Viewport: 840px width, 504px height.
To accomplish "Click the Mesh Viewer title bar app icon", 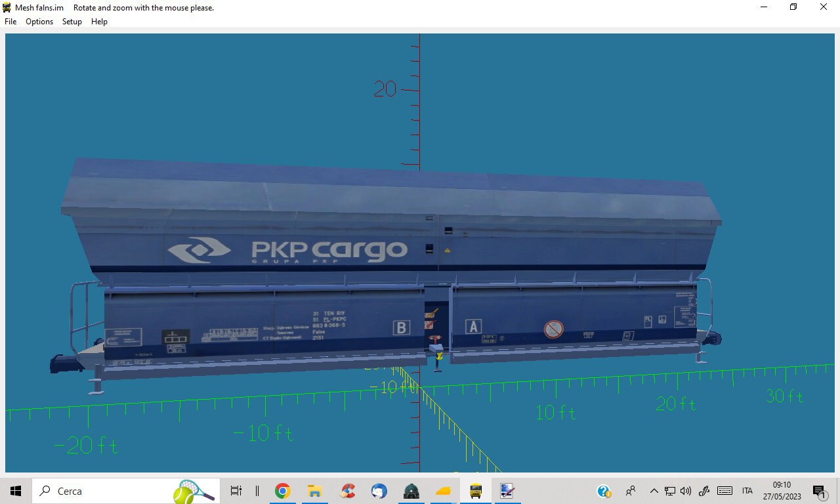I will pyautogui.click(x=7, y=7).
